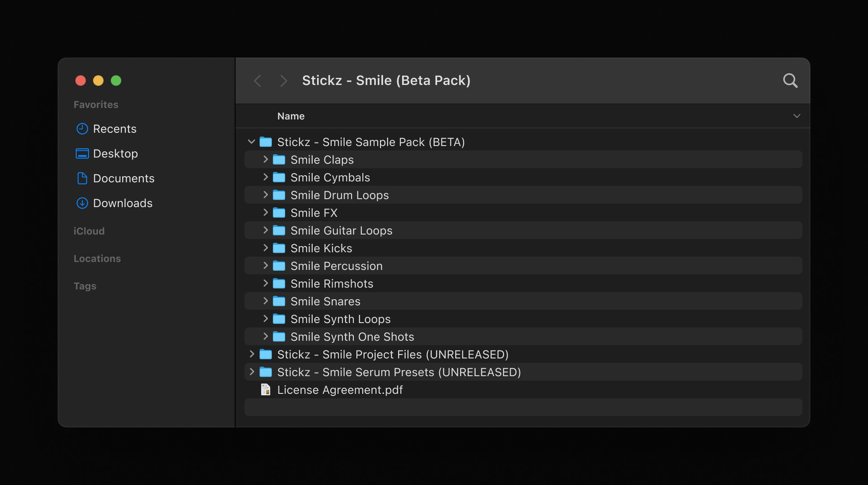Viewport: 868px width, 485px height.
Task: Expand the Smile Drum Loops folder
Action: click(x=265, y=195)
